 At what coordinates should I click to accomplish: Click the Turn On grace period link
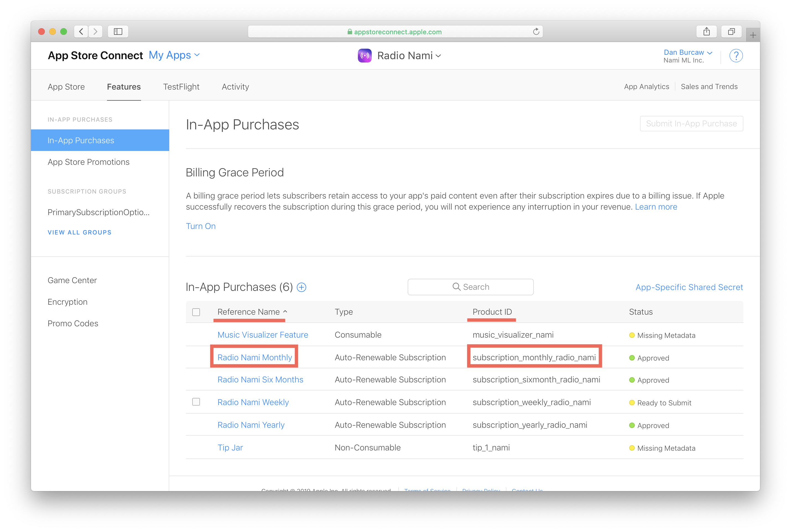(201, 226)
